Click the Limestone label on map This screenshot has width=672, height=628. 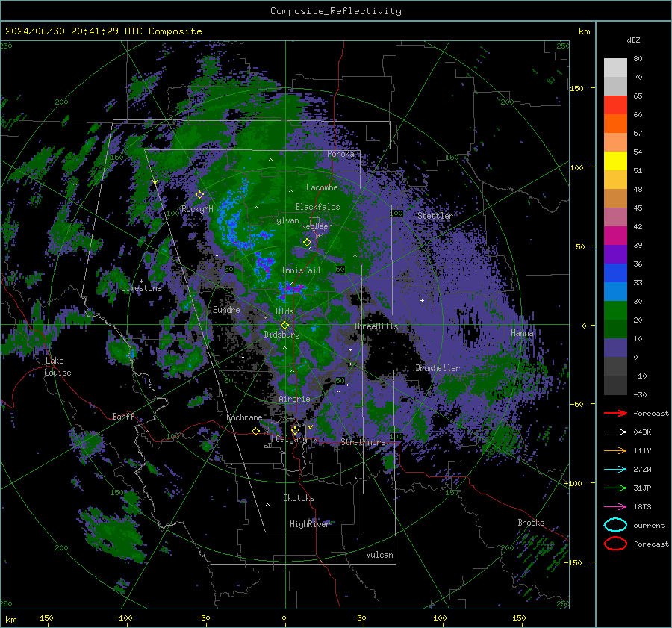[141, 288]
